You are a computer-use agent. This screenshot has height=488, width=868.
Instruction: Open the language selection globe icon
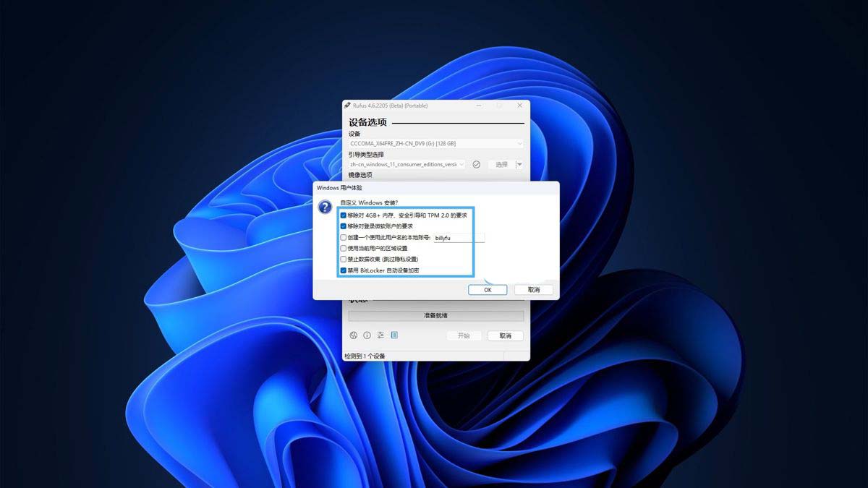[x=354, y=335]
